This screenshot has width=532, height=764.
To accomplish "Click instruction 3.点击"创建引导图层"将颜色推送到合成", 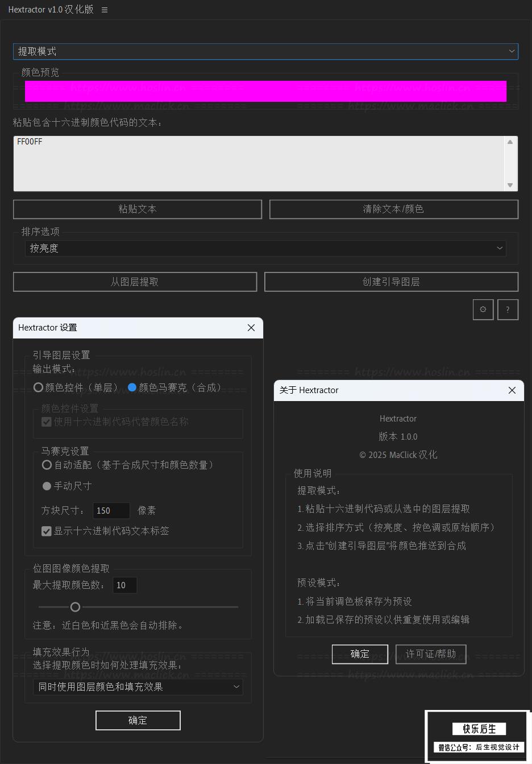I will [381, 546].
